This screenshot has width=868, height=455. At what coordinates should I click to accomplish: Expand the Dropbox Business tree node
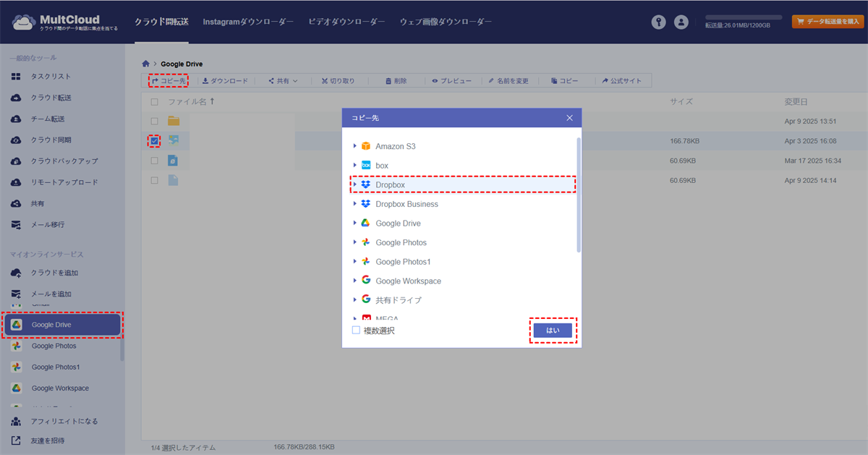click(x=354, y=204)
